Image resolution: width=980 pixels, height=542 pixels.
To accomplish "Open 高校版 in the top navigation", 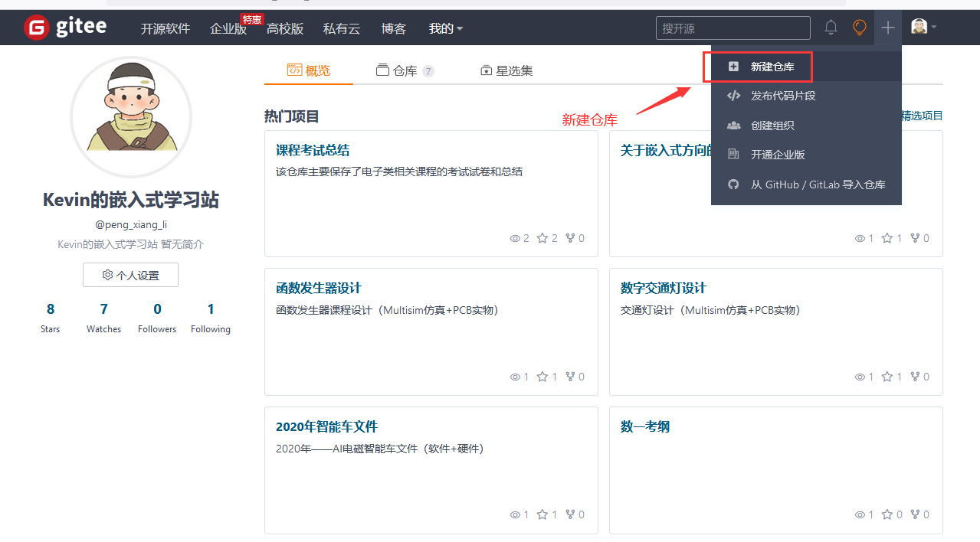I will pos(285,28).
